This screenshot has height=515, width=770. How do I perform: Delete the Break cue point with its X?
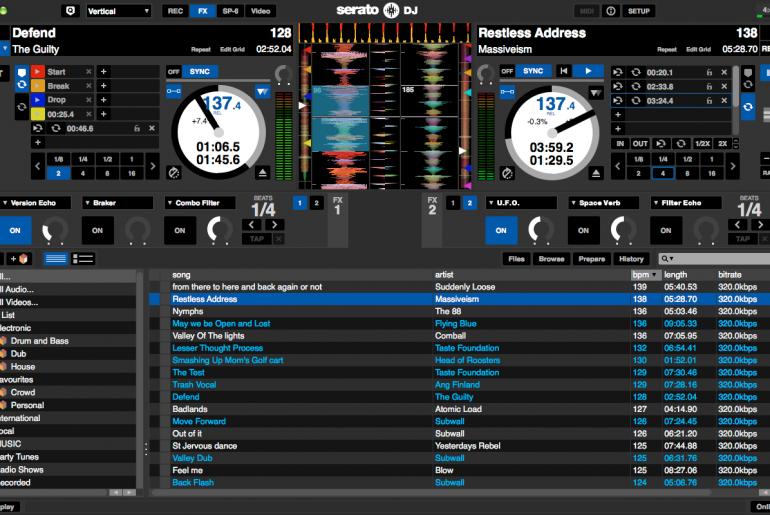[87, 86]
